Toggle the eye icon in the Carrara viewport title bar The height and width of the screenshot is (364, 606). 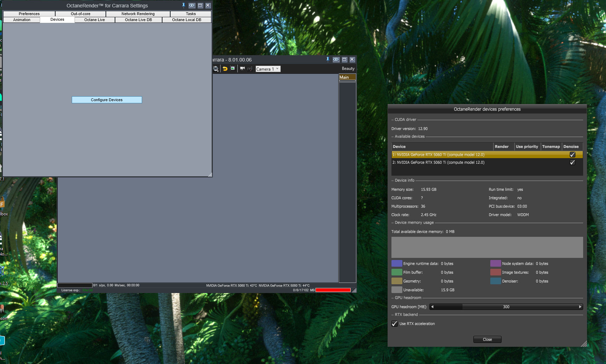tap(336, 59)
